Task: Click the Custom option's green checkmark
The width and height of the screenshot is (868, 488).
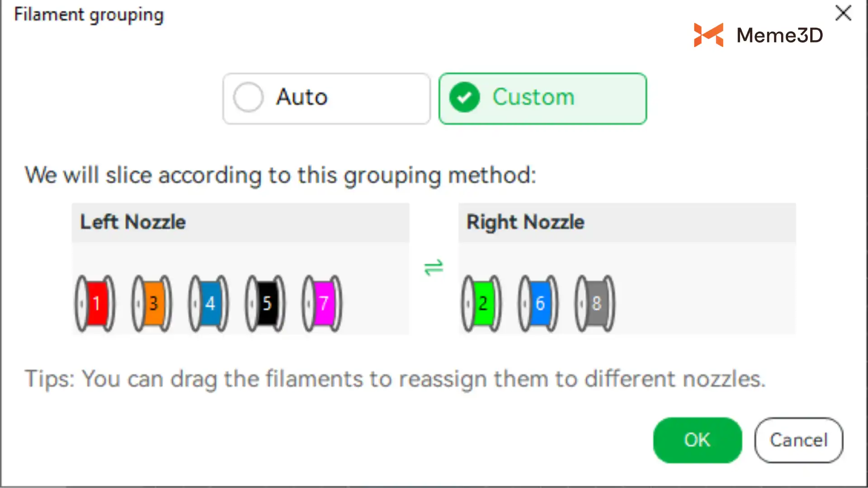Action: click(x=464, y=97)
